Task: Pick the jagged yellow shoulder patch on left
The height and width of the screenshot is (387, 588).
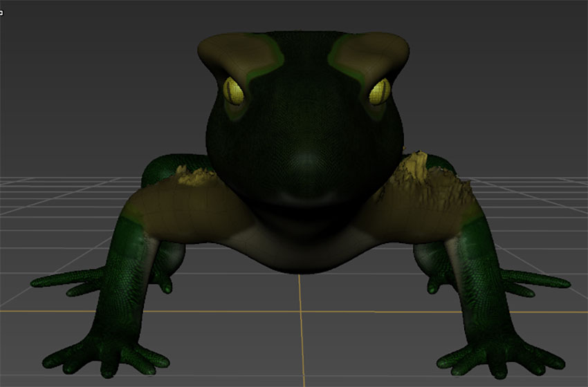Action: [194, 177]
